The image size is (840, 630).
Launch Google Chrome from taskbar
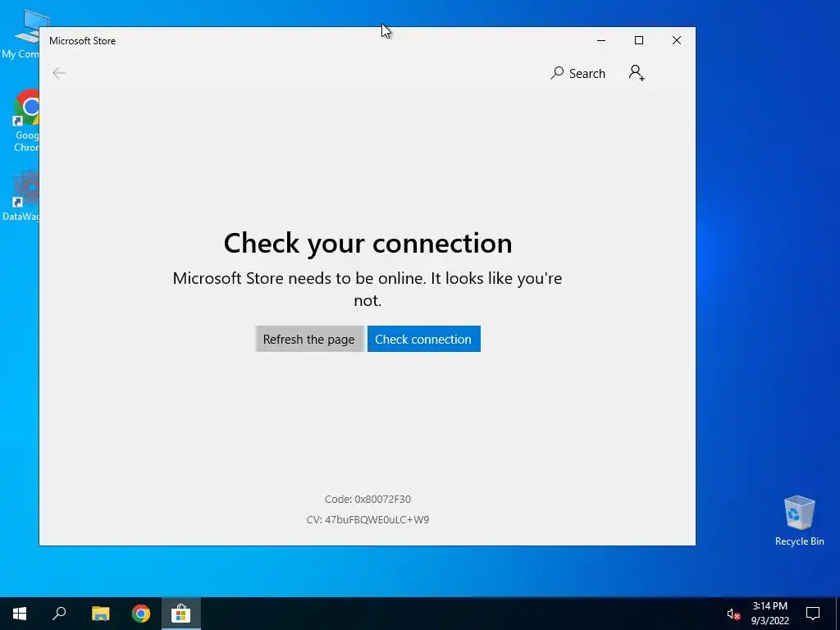point(141,614)
